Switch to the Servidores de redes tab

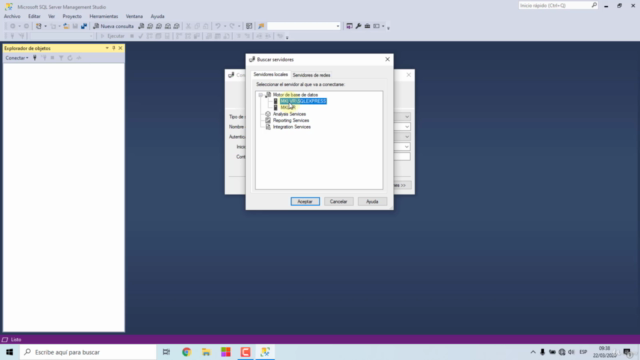(311, 75)
